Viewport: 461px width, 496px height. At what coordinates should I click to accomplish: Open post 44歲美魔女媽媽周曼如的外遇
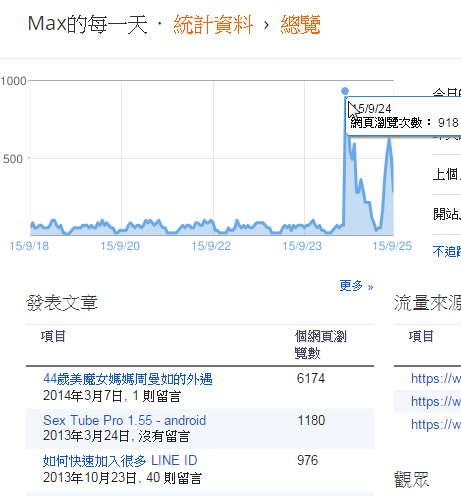coord(128,379)
